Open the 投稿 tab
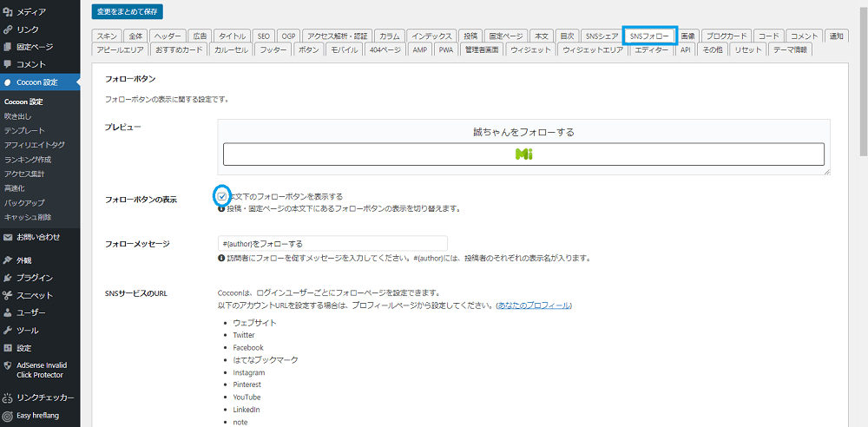The width and height of the screenshot is (868, 427). pyautogui.click(x=471, y=36)
